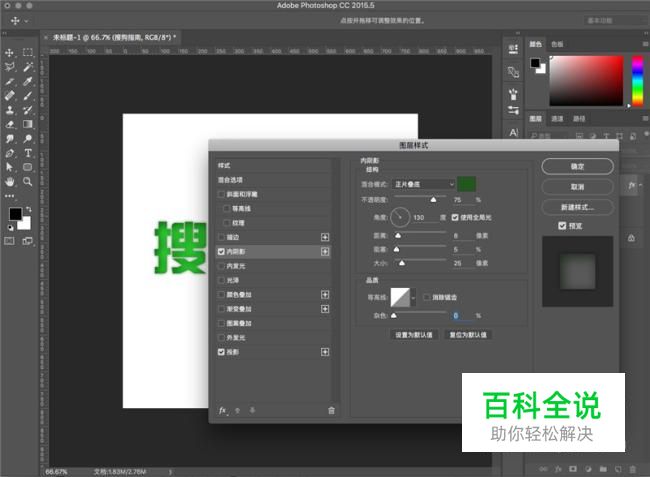Click the plus button beside 投影

click(325, 352)
